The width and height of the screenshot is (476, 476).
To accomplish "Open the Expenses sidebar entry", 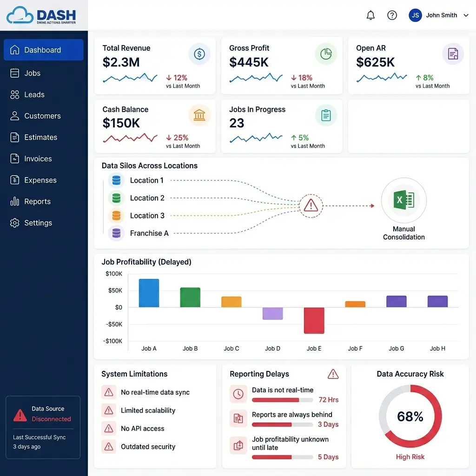I will coord(43,180).
